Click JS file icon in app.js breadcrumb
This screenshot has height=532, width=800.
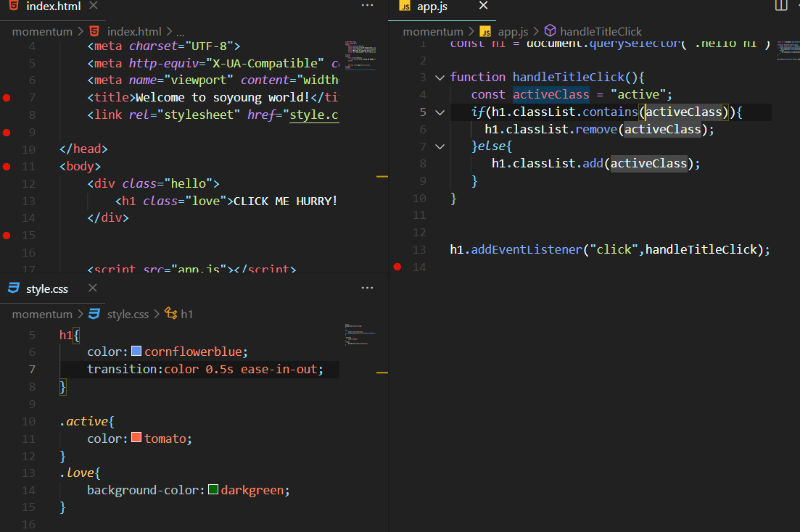(485, 32)
